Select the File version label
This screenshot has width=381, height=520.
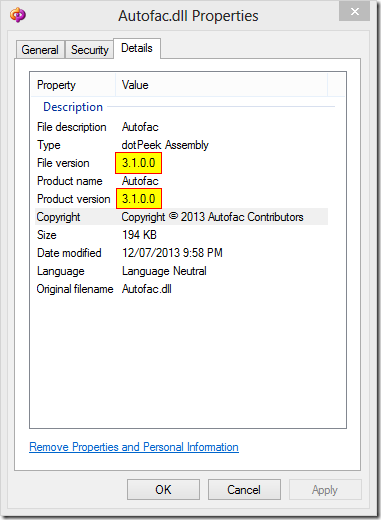63,163
